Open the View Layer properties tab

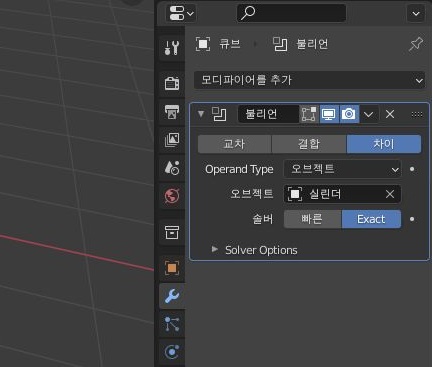pyautogui.click(x=172, y=140)
